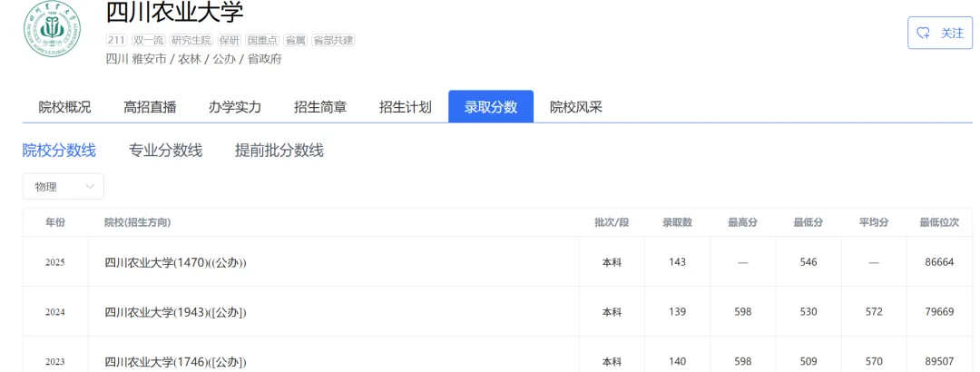The image size is (980, 372).
Task: Click the 最低位次 column header
Action: coord(939,222)
